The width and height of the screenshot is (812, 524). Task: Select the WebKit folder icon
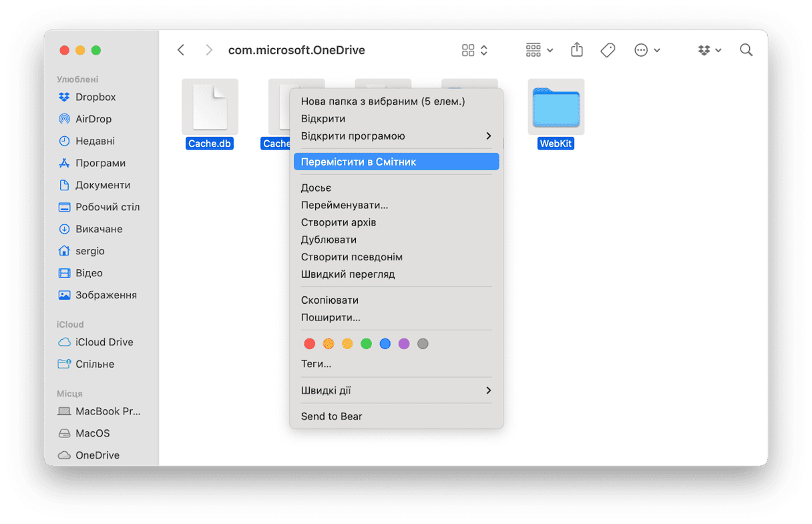pos(556,107)
